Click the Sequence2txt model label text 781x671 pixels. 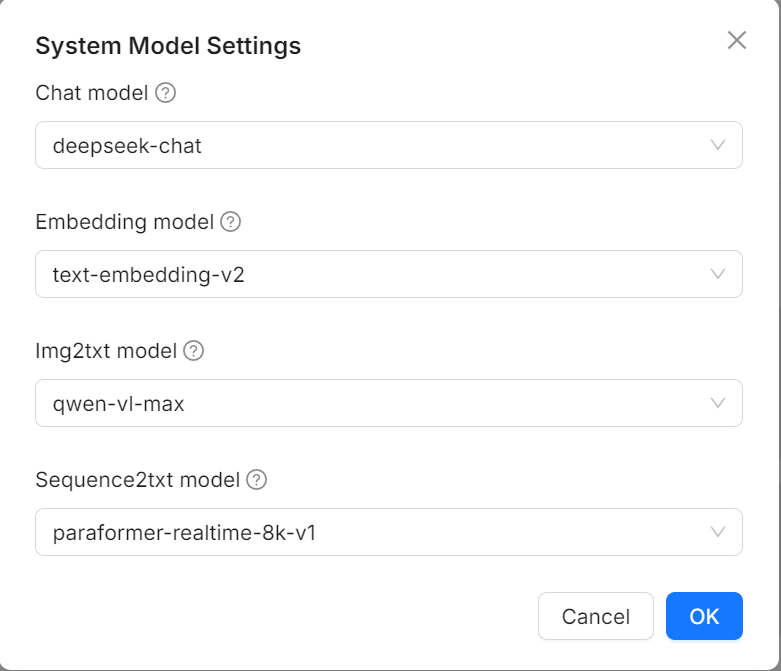click(x=137, y=480)
